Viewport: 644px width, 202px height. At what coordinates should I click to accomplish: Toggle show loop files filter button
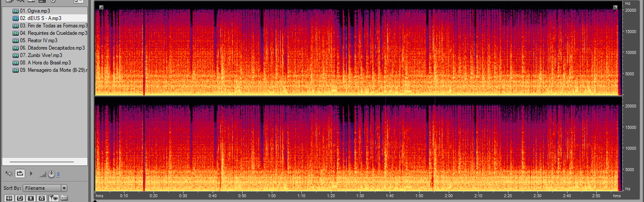[x=19, y=198]
